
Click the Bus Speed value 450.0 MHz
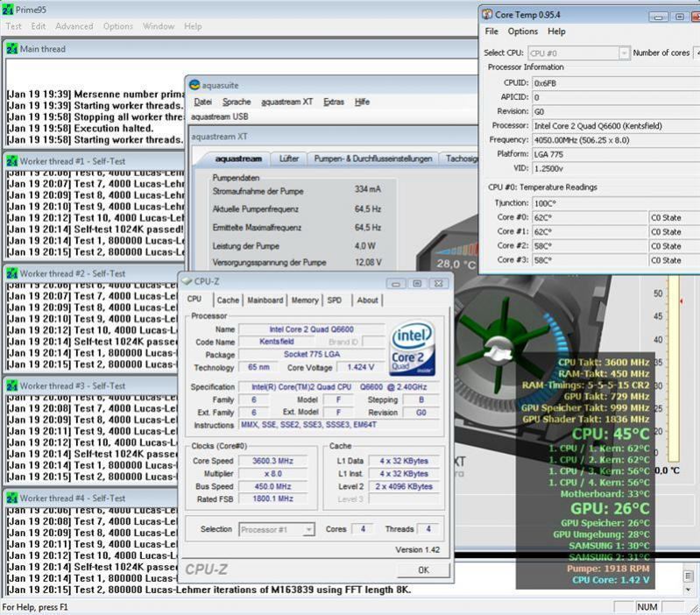[272, 486]
